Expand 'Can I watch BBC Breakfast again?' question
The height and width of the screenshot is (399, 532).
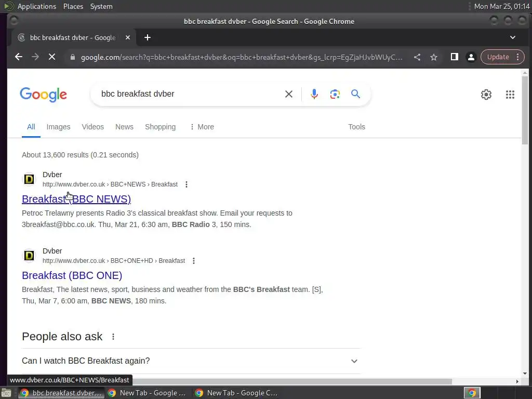(191, 361)
